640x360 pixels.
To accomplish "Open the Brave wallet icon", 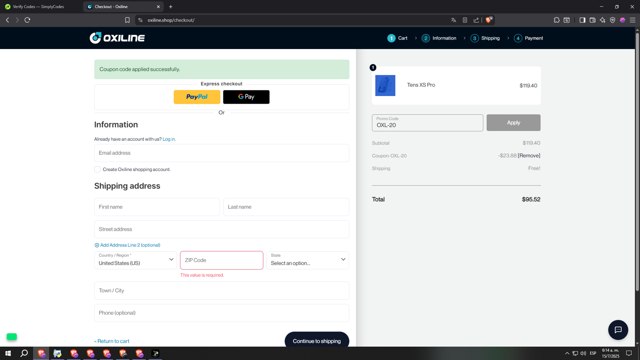I will (592, 20).
